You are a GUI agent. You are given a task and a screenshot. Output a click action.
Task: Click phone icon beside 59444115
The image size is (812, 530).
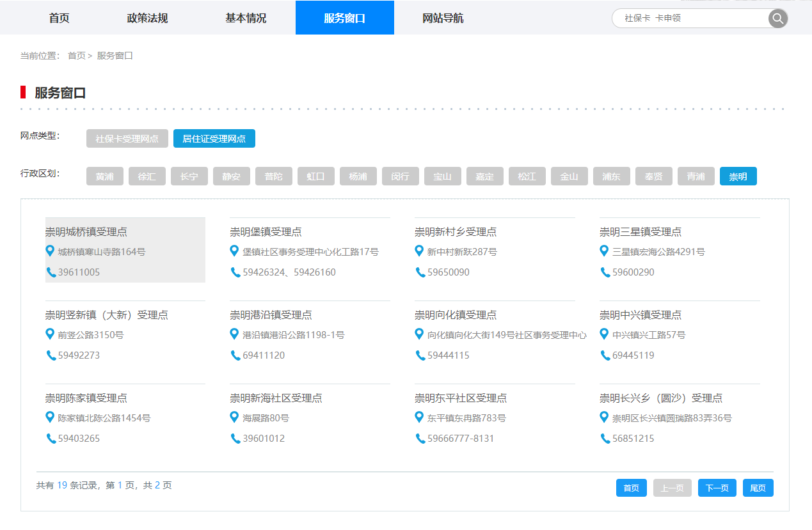click(x=420, y=355)
